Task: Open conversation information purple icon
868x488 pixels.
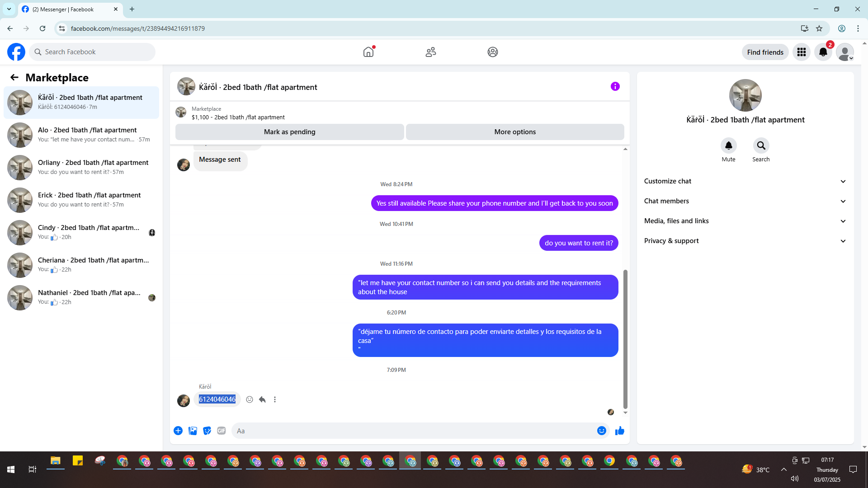Action: click(x=615, y=86)
